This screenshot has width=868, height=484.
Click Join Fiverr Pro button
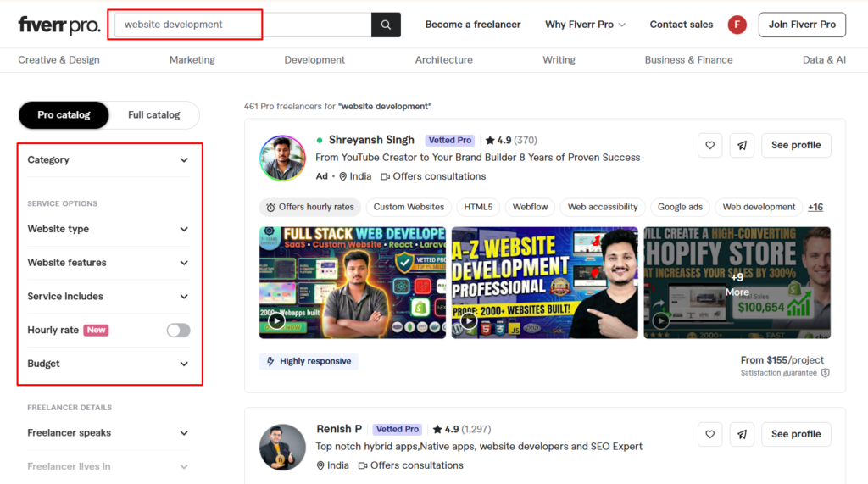click(802, 25)
